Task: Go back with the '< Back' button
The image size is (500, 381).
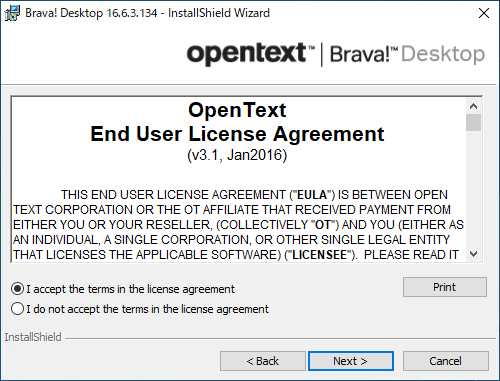Action: [x=263, y=361]
